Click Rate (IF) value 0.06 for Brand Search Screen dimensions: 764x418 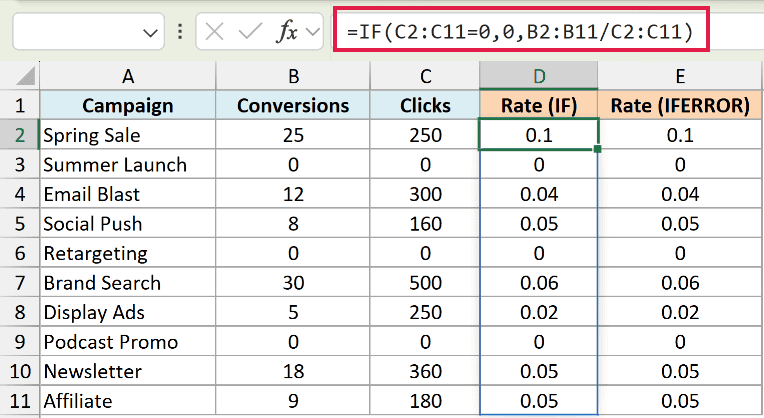538,283
